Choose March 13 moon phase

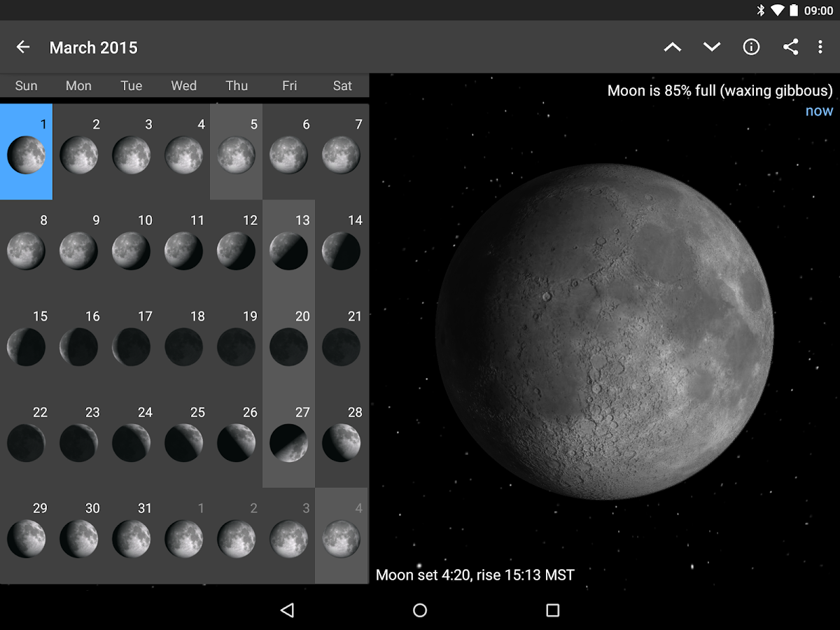coord(288,248)
